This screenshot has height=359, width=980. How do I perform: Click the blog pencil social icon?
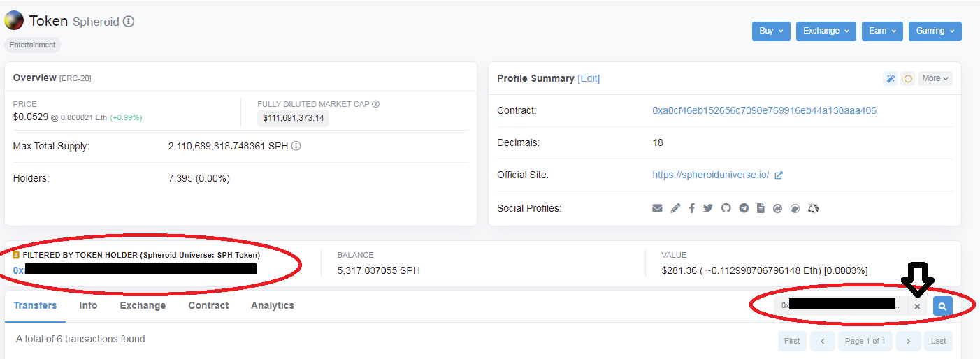(675, 208)
